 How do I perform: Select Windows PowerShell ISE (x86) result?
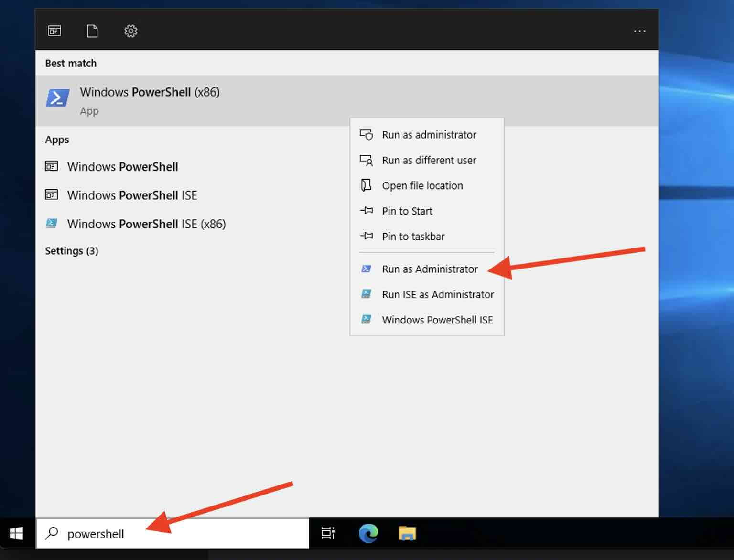(146, 224)
